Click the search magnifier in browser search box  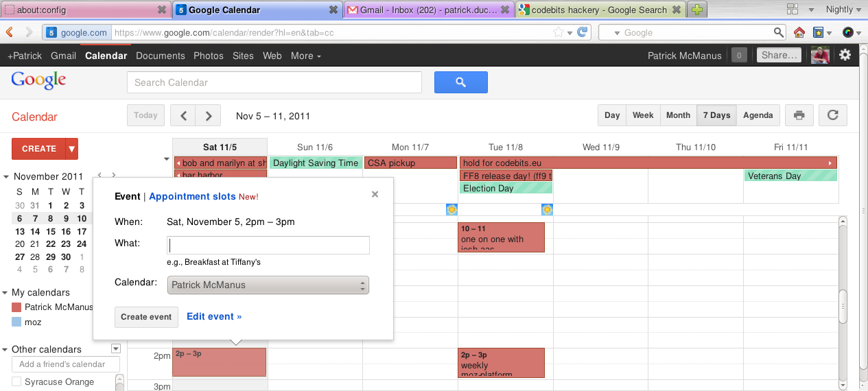(779, 32)
